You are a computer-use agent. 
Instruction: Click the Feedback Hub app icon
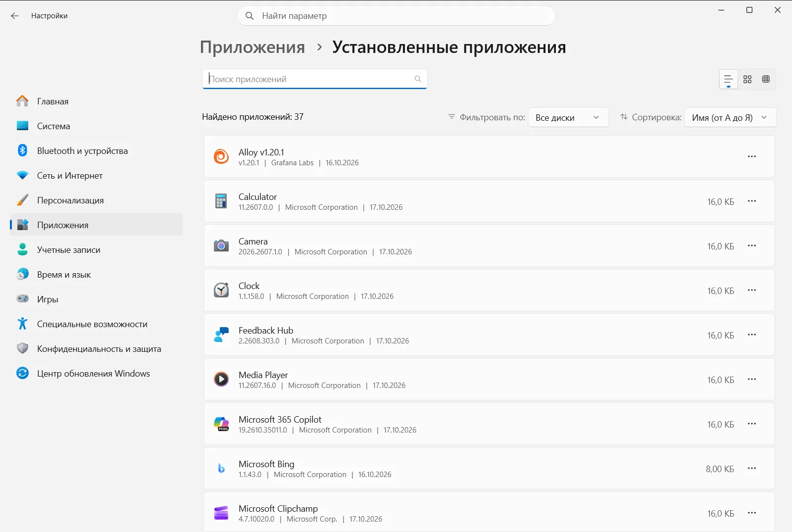(x=221, y=335)
